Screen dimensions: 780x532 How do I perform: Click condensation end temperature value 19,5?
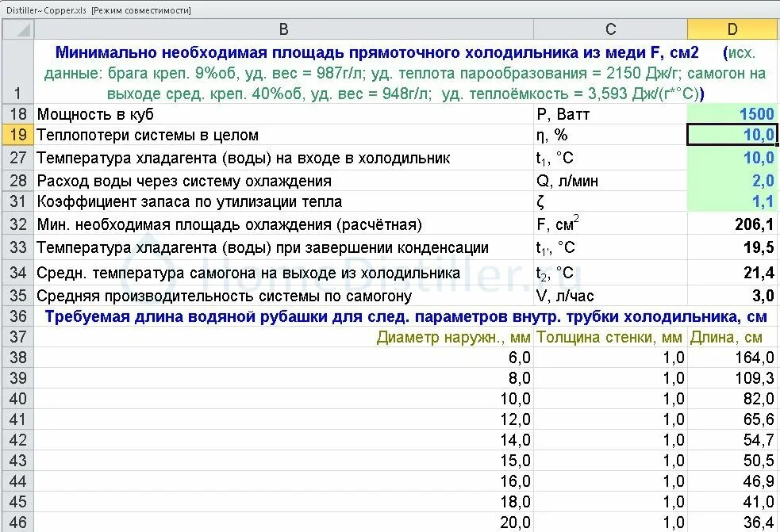click(732, 247)
